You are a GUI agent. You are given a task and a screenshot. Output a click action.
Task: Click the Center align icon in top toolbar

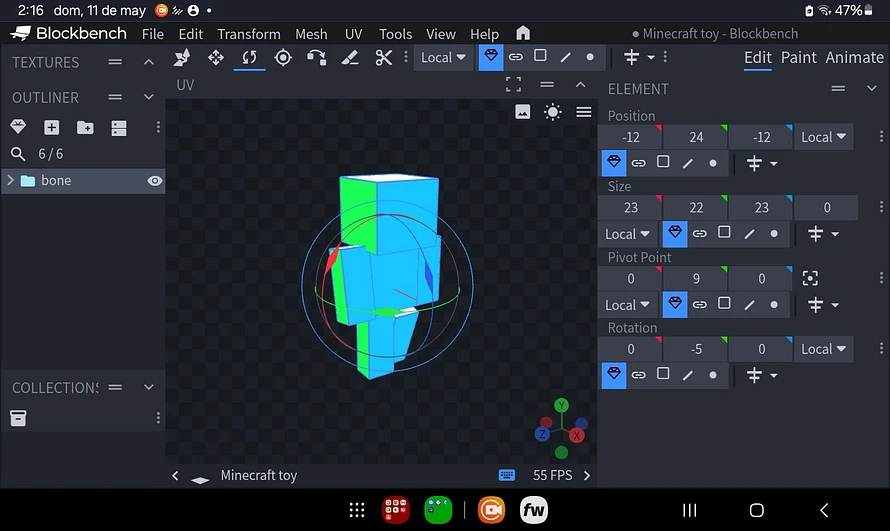[631, 57]
